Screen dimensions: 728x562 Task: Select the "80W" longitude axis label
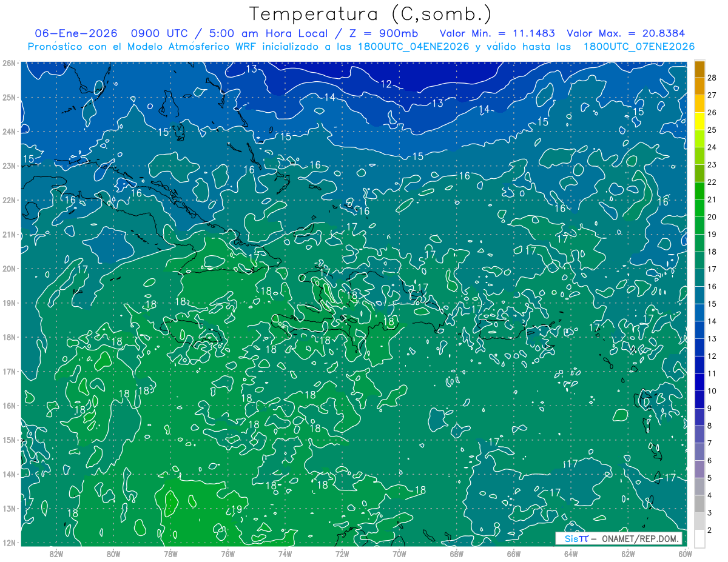click(x=113, y=554)
